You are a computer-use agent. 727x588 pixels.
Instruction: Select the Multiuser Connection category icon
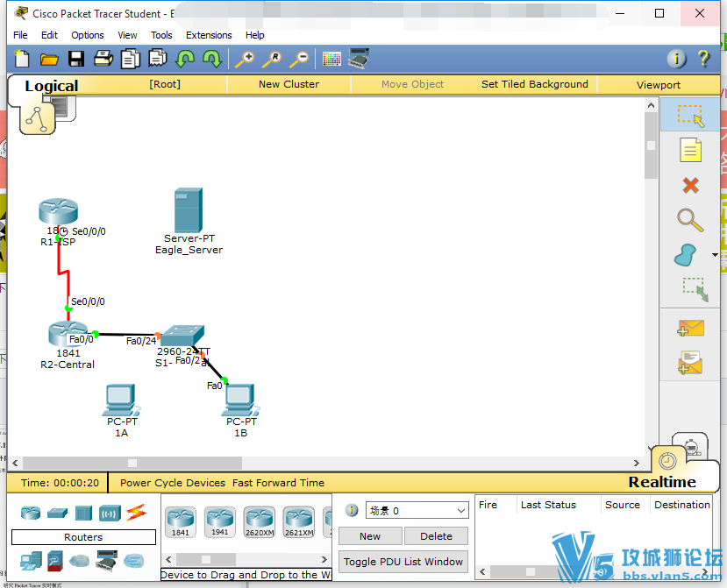(x=134, y=561)
